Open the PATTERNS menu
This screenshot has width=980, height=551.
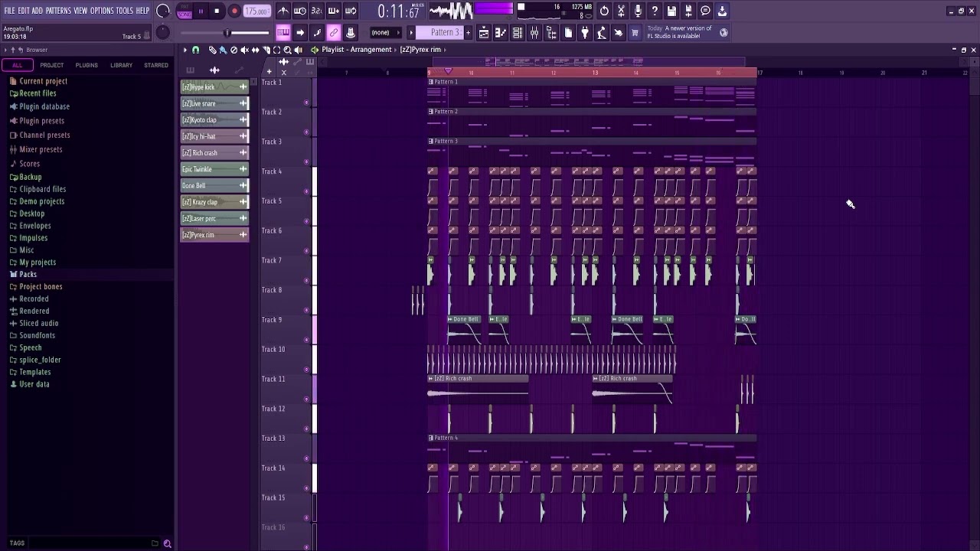[x=58, y=11]
